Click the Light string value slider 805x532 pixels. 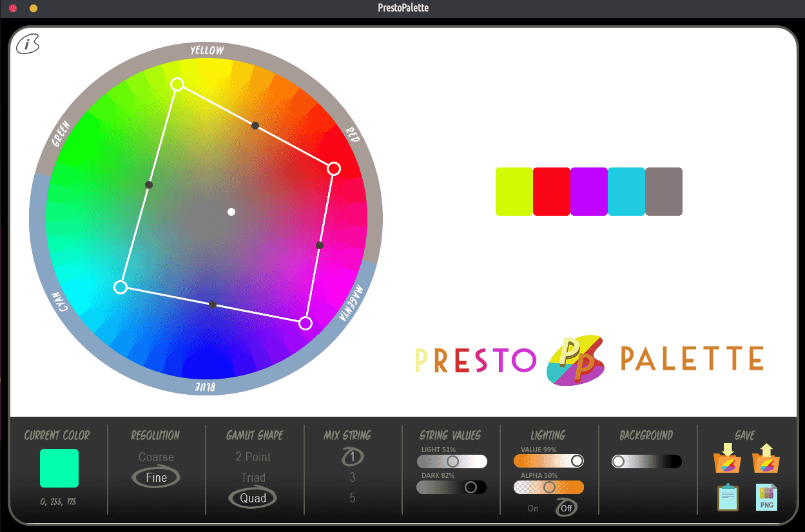click(x=452, y=462)
